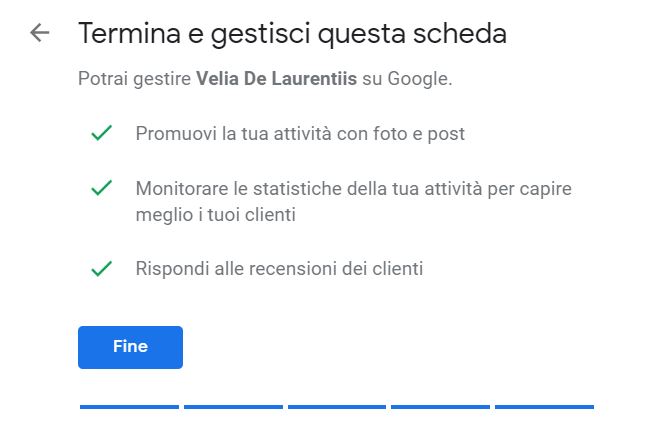Click the words foto e post

[419, 134]
